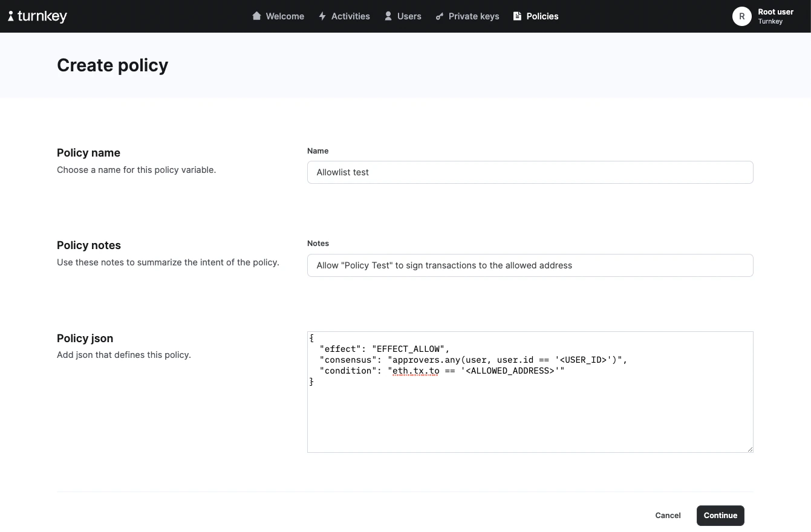
Task: Click the person icon beside Users
Action: [x=388, y=16]
